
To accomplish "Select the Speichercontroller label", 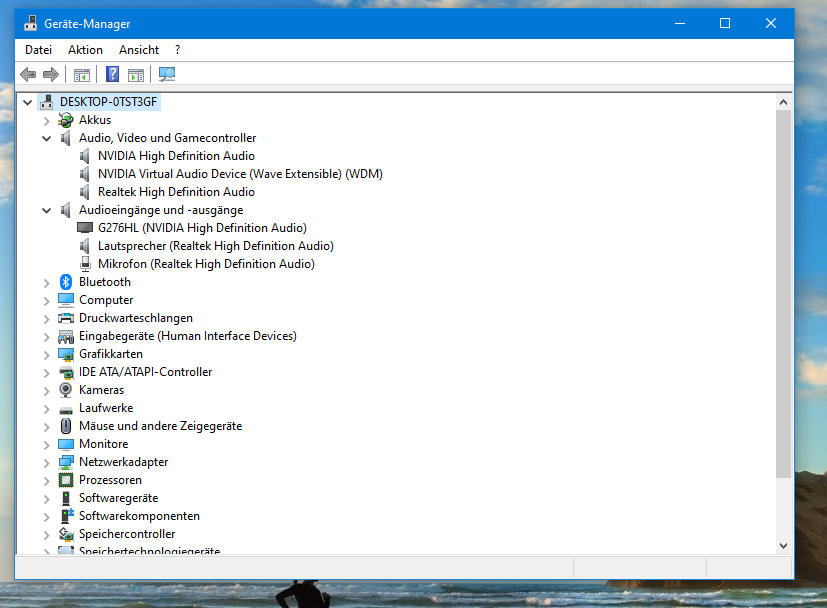I will tap(127, 534).
